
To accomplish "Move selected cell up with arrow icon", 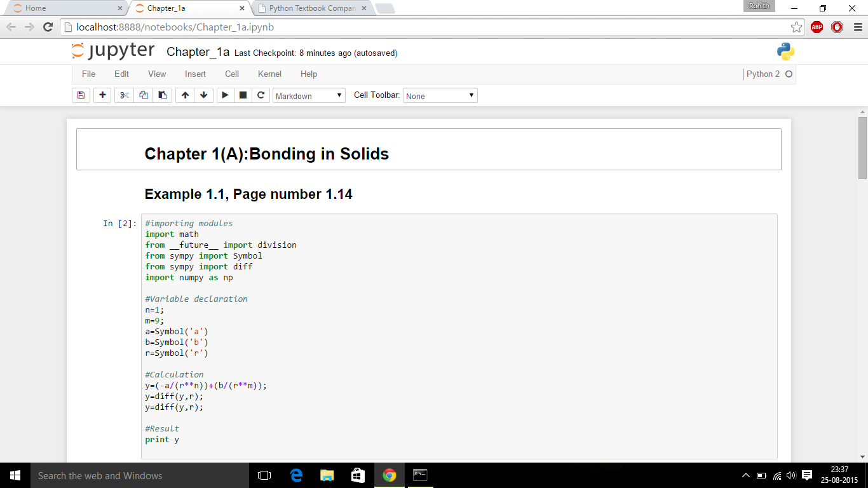I will pos(185,95).
